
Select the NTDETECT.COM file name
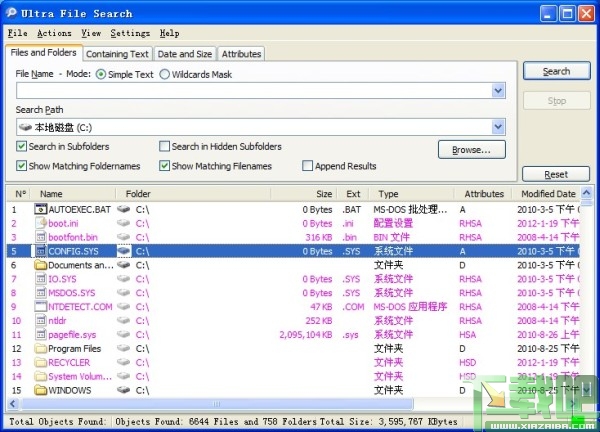coord(80,307)
